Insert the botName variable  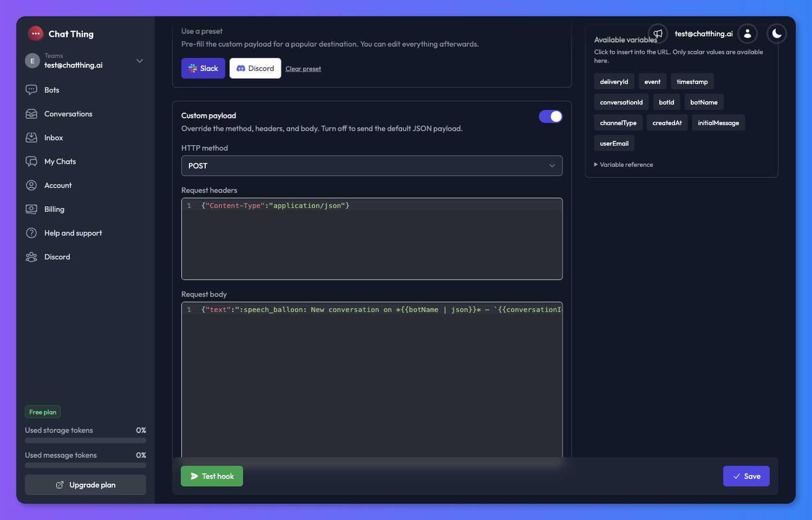click(x=704, y=102)
